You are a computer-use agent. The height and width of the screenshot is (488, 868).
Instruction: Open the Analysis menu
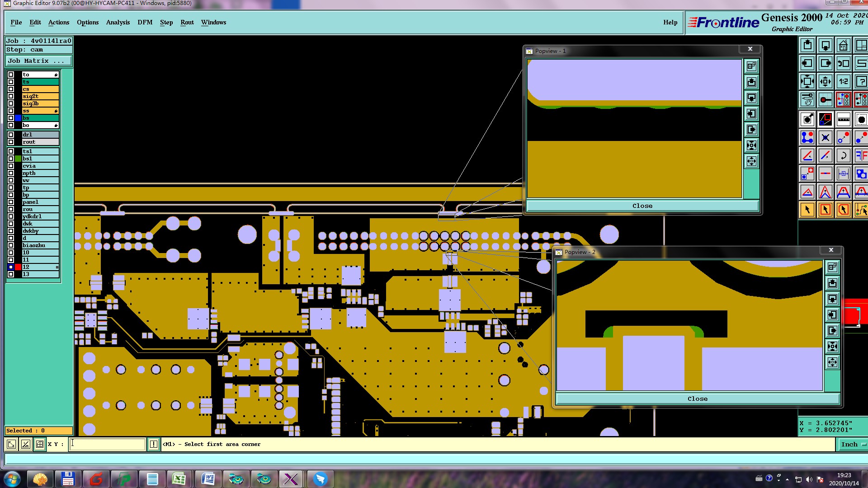pyautogui.click(x=118, y=22)
